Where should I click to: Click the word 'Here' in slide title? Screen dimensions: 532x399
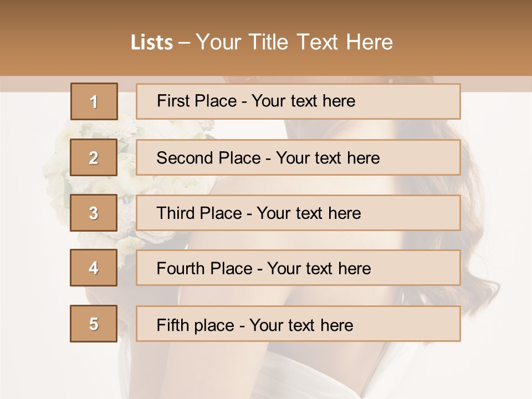(x=370, y=43)
